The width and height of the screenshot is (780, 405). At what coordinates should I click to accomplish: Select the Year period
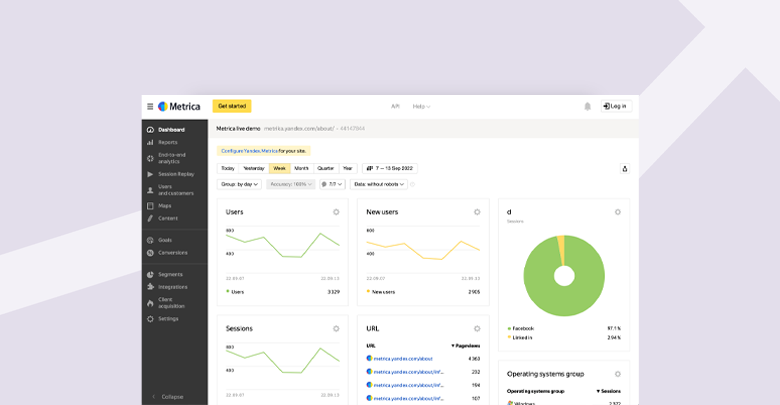(x=348, y=169)
